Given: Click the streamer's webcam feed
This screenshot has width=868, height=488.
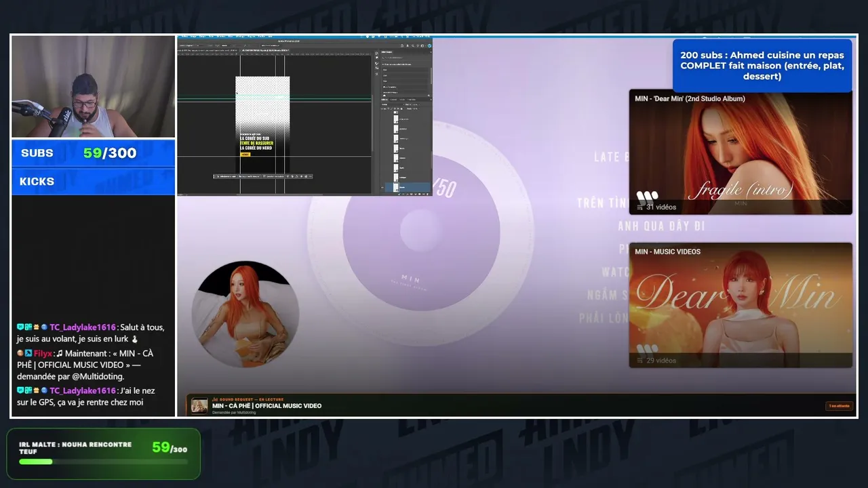Looking at the screenshot, I should point(93,87).
